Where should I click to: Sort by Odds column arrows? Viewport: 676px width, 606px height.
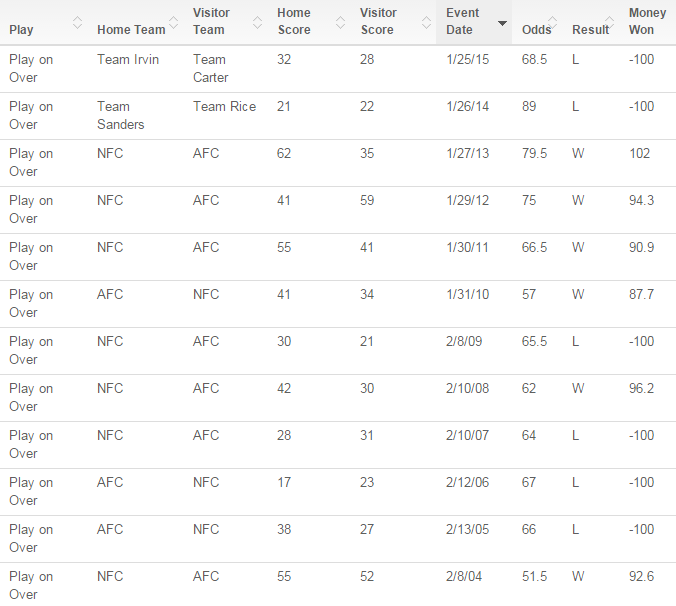click(552, 22)
